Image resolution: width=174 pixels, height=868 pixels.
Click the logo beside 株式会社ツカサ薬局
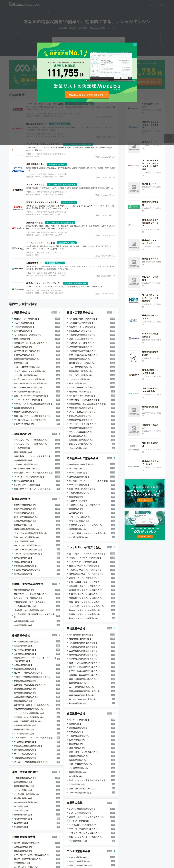(134, 207)
